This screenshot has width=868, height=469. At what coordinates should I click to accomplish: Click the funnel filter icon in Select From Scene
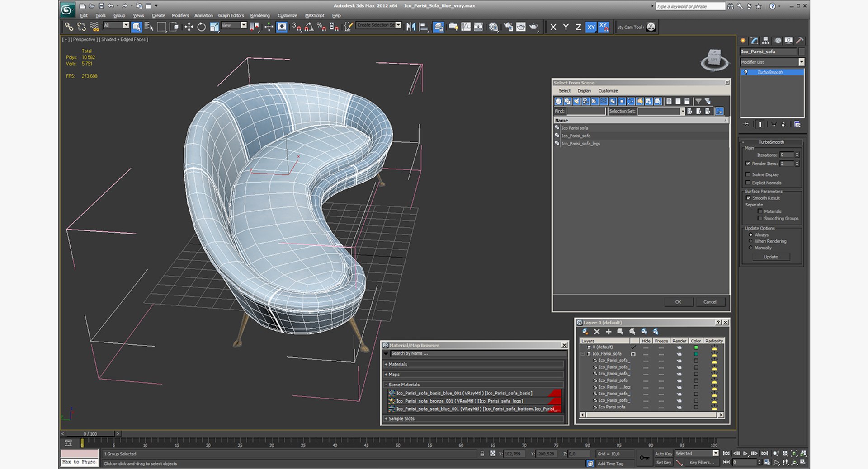pos(698,101)
